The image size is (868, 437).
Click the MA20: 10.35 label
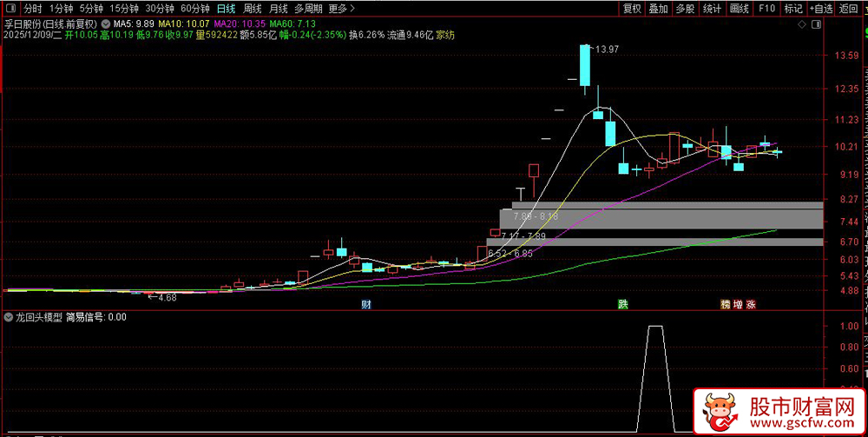(x=240, y=24)
